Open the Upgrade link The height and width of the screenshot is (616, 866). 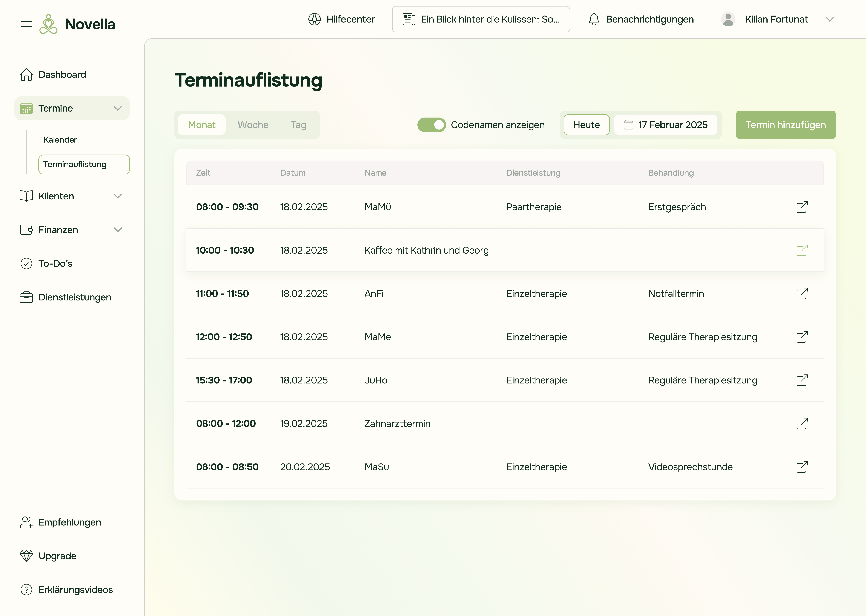pyautogui.click(x=57, y=556)
